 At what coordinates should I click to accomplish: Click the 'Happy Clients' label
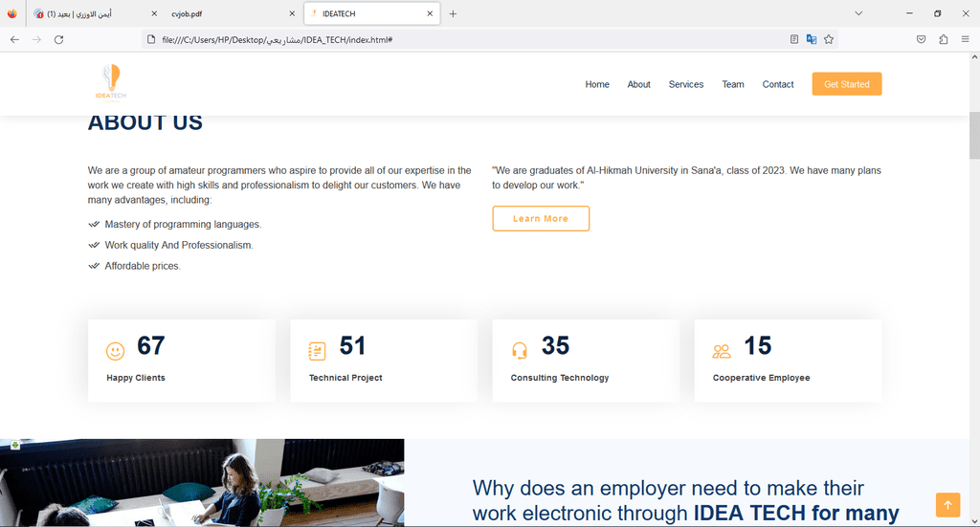(136, 378)
